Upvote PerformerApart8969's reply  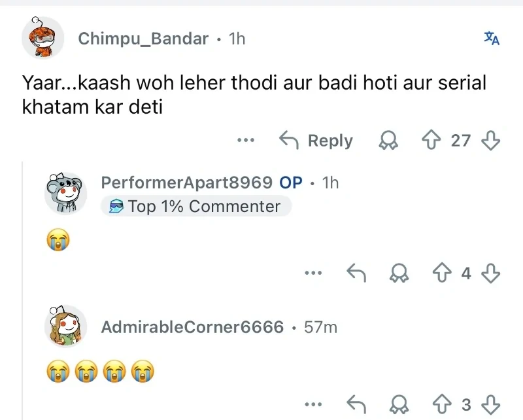click(x=442, y=274)
